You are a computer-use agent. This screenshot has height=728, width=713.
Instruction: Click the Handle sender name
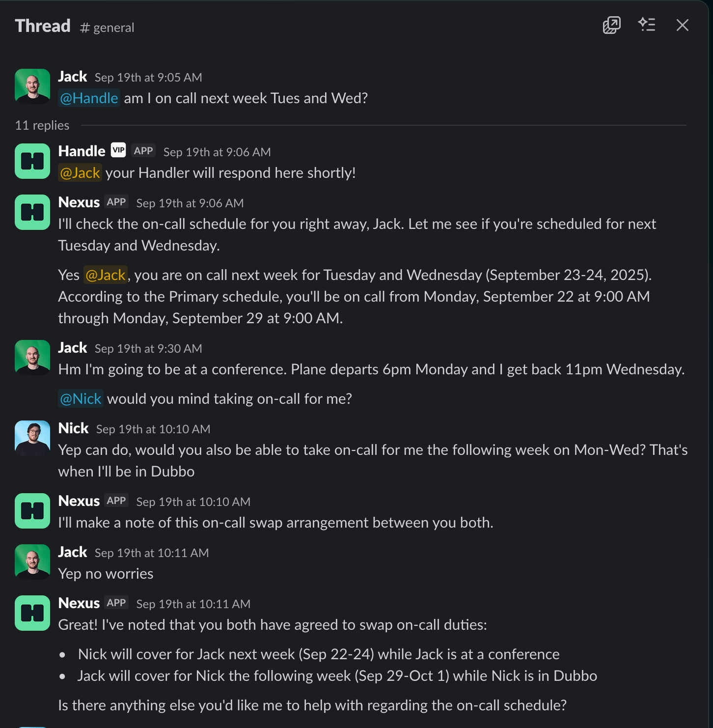(x=82, y=151)
